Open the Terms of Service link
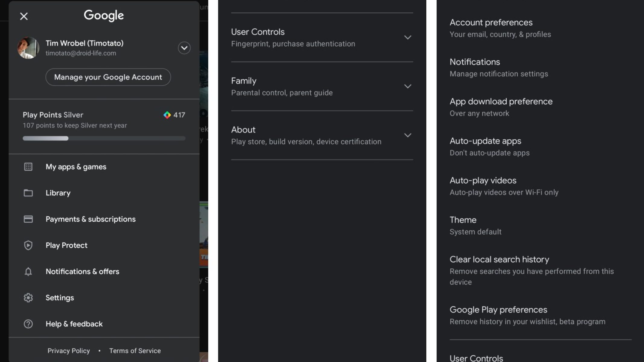The image size is (644, 362). click(135, 351)
